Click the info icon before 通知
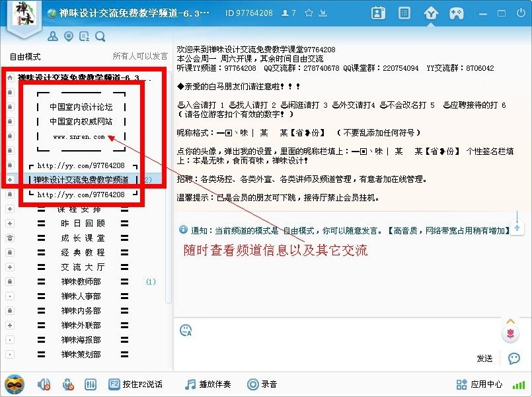Image resolution: width=532 pixels, height=397 pixels. tap(183, 230)
